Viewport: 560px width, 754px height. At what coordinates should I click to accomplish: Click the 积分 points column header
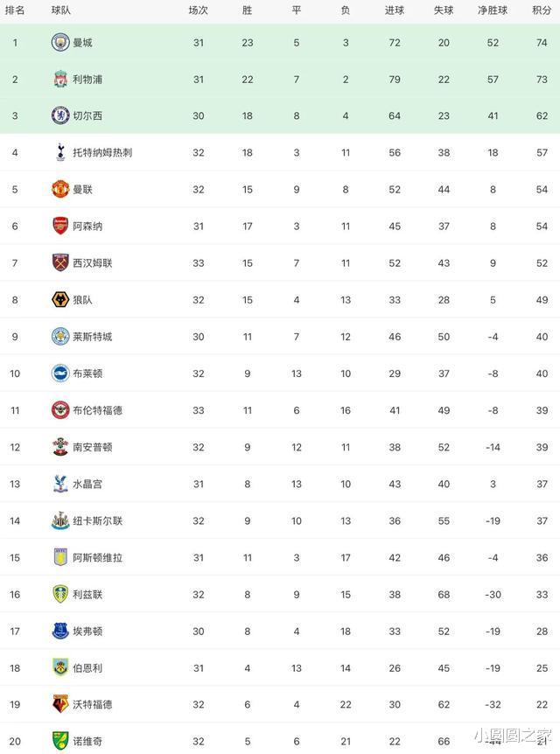(542, 10)
